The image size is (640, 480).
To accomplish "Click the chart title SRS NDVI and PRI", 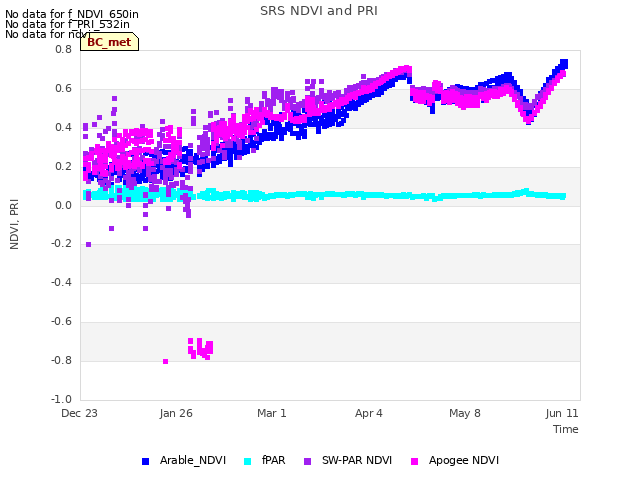I will tap(319, 11).
